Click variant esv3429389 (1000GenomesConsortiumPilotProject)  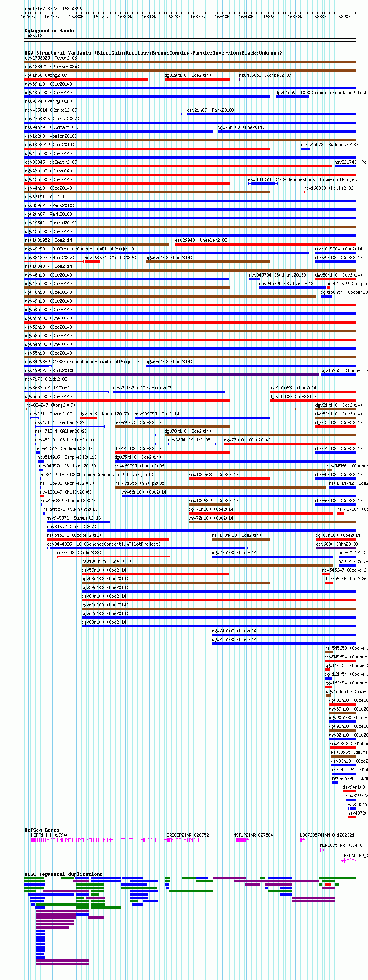pyautogui.click(x=82, y=362)
